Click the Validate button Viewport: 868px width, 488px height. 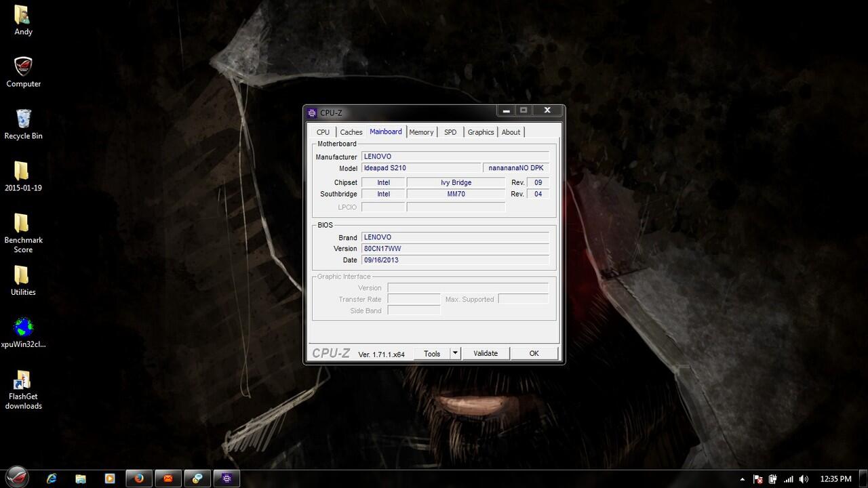(x=486, y=353)
